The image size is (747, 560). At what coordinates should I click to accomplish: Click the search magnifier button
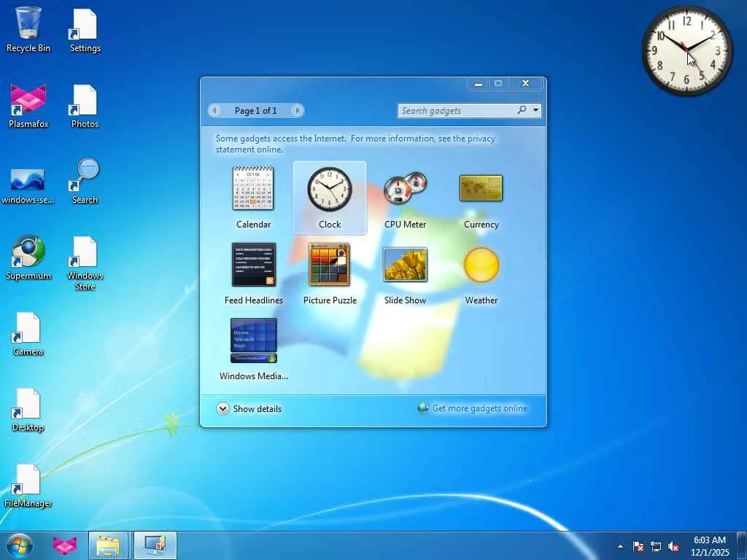pyautogui.click(x=522, y=110)
